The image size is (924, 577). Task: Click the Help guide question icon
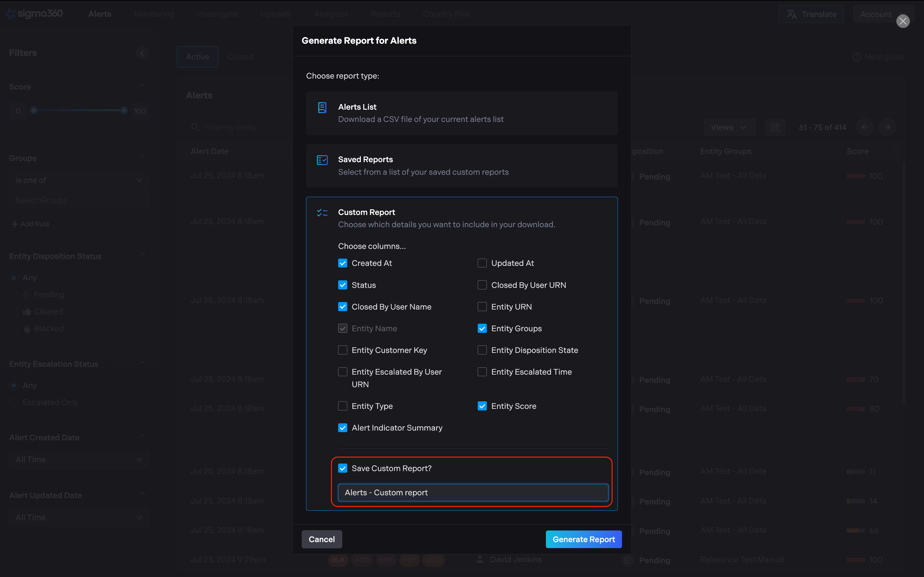pyautogui.click(x=857, y=57)
